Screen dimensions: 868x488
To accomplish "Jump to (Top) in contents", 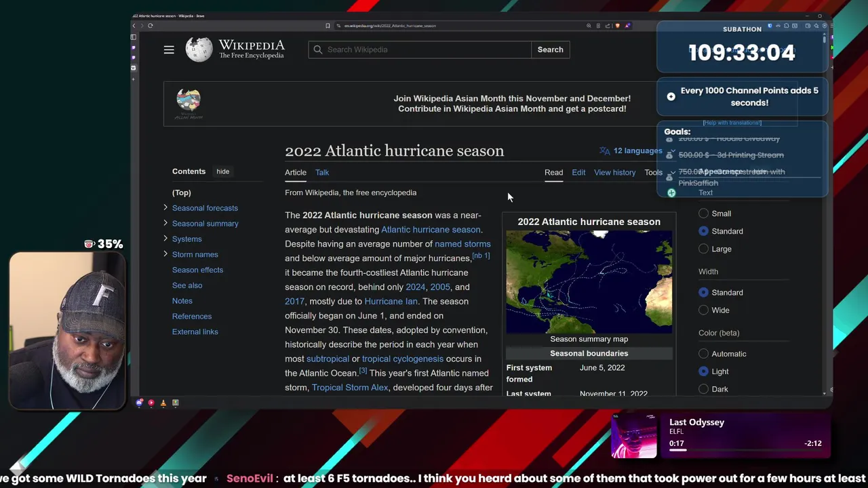I will [182, 192].
